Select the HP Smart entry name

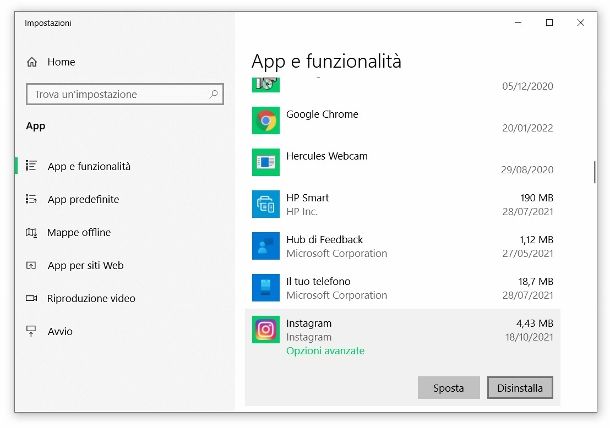tap(307, 198)
